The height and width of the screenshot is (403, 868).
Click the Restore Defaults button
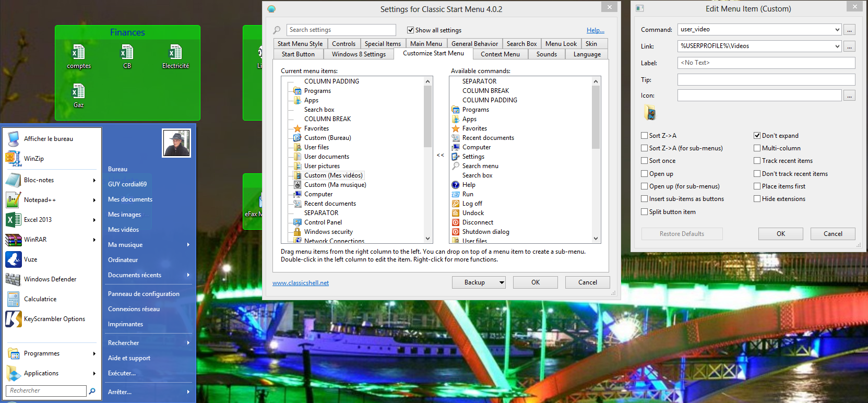pos(682,234)
